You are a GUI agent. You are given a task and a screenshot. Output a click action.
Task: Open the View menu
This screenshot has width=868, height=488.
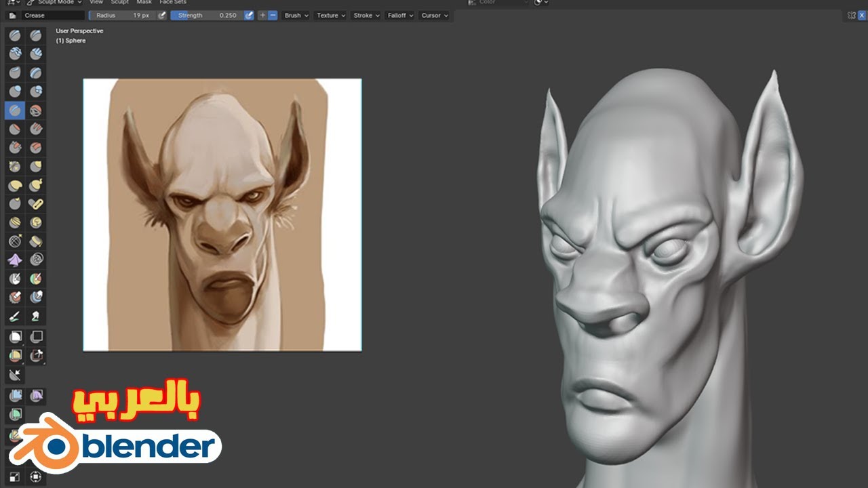96,2
